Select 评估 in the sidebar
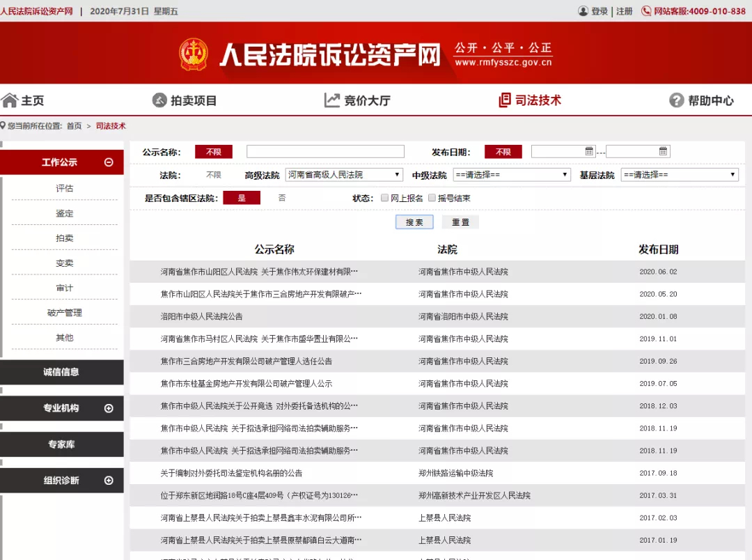This screenshot has height=560, width=752. click(x=64, y=188)
